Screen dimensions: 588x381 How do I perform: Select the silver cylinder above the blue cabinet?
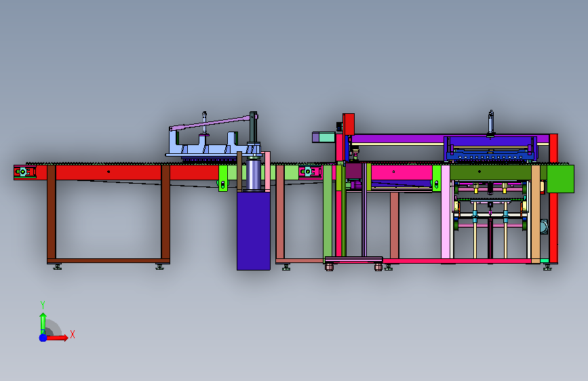(x=253, y=174)
